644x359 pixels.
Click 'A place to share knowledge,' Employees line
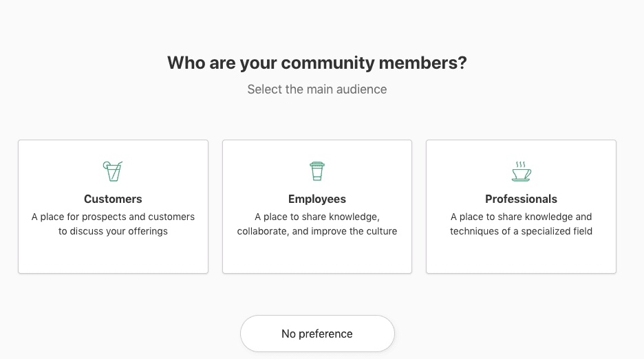coord(317,217)
